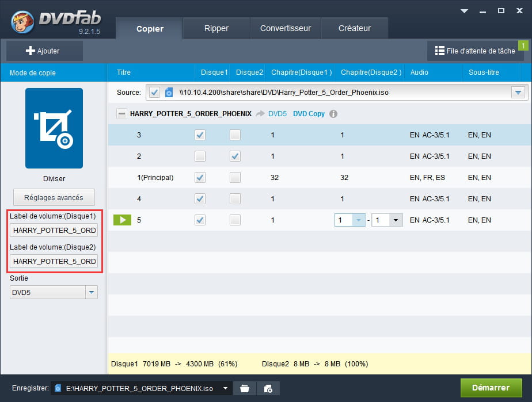
Task: Click the Disque1 volume label input field
Action: [54, 231]
